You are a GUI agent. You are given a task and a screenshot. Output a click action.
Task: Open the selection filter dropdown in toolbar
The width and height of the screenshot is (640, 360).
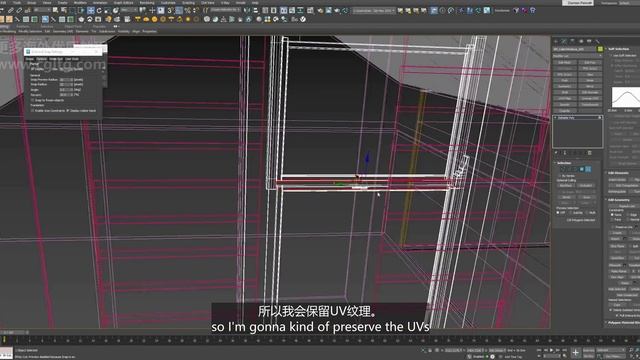[42, 10]
